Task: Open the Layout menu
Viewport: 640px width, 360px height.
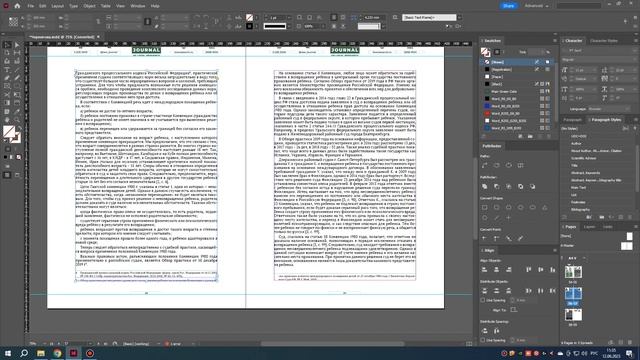Action: click(58, 6)
